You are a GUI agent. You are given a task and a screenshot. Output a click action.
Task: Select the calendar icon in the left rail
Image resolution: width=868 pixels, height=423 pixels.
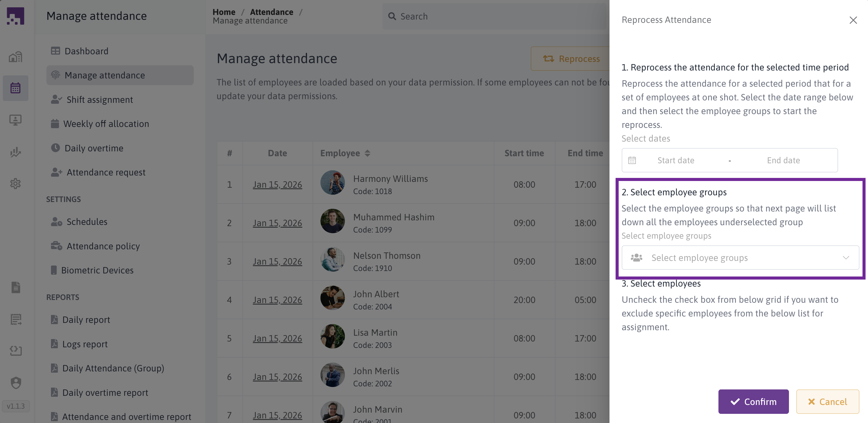[16, 88]
